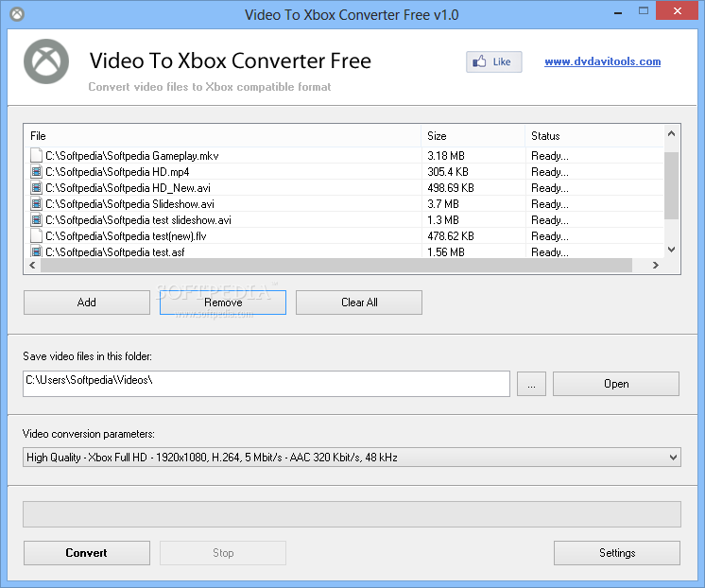Image resolution: width=705 pixels, height=588 pixels.
Task: Start conversion with the Convert button
Action: pos(87,553)
